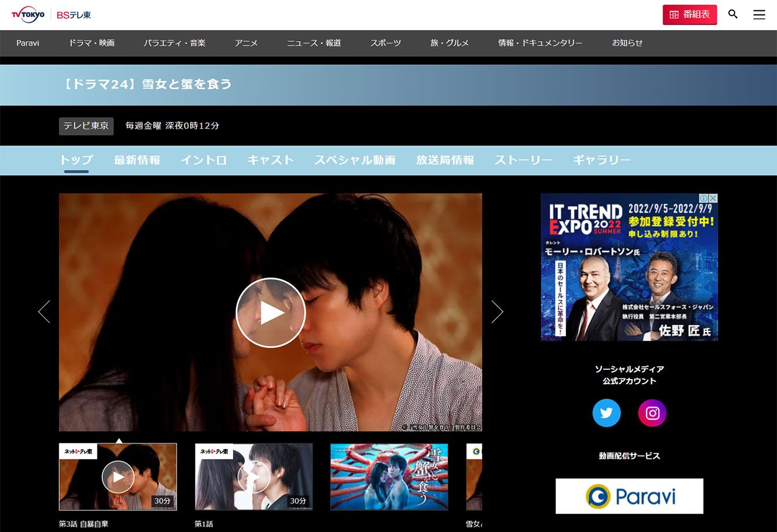Open the hamburger menu icon
777x532 pixels.
tap(759, 14)
